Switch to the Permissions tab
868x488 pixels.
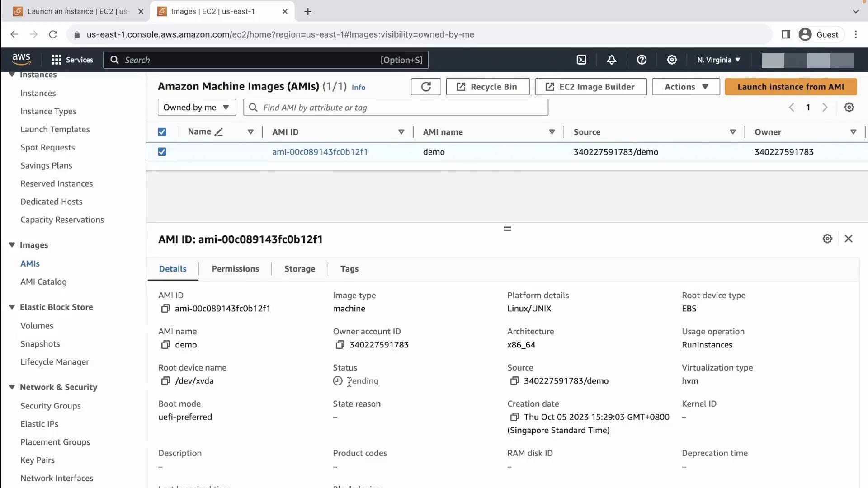pos(235,269)
